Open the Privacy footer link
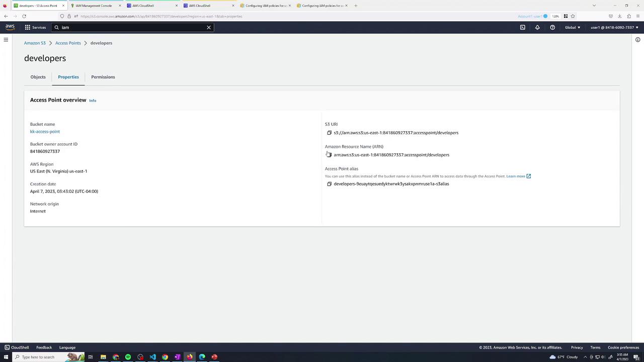644x362 pixels. (x=577, y=347)
